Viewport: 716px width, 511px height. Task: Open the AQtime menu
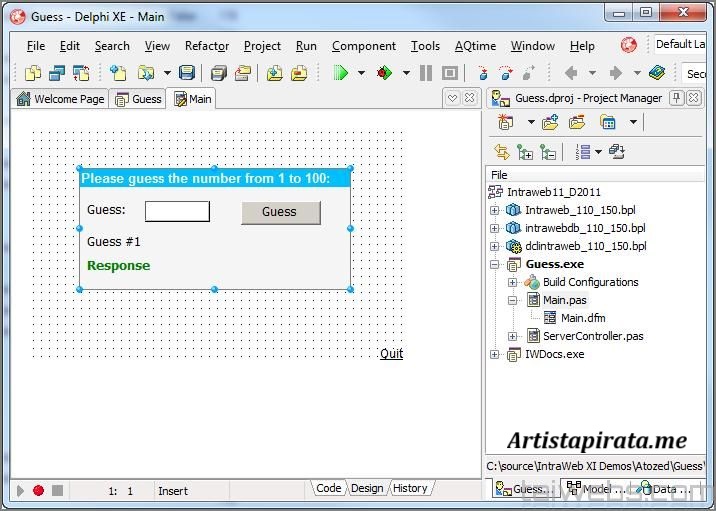(x=475, y=46)
